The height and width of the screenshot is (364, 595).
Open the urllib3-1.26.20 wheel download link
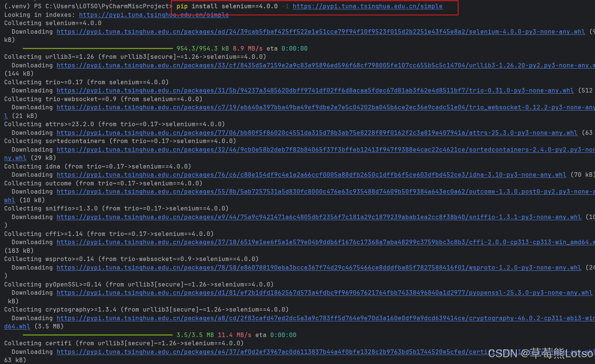325,66
